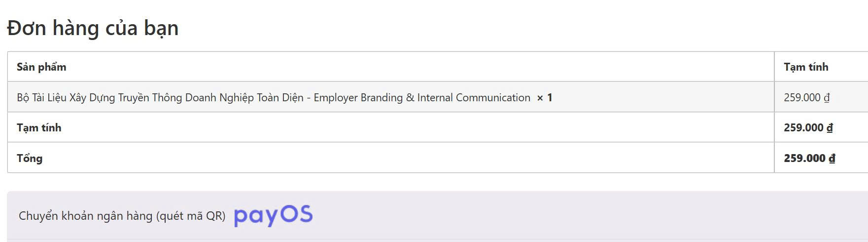Click the × 1 product quantity
Screen dimensions: 868x242
coord(545,98)
